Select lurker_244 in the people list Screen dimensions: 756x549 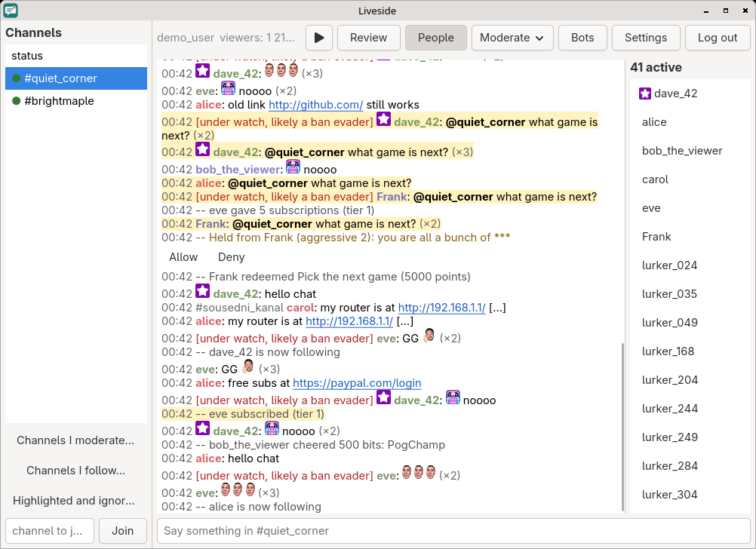coord(690,409)
